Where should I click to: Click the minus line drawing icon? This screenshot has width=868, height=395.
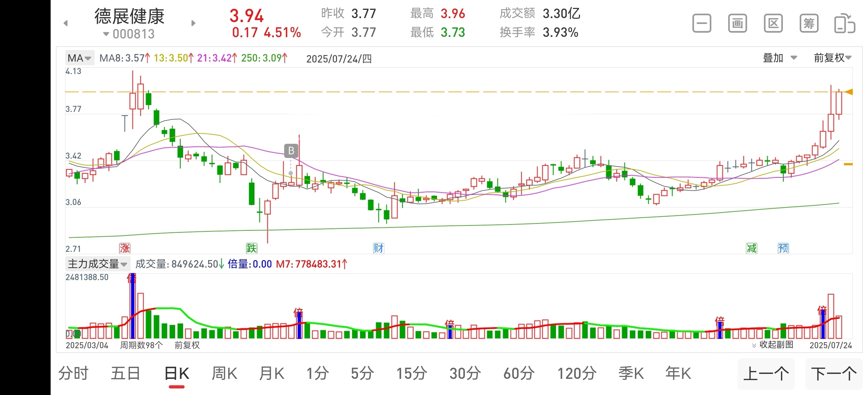click(x=702, y=23)
